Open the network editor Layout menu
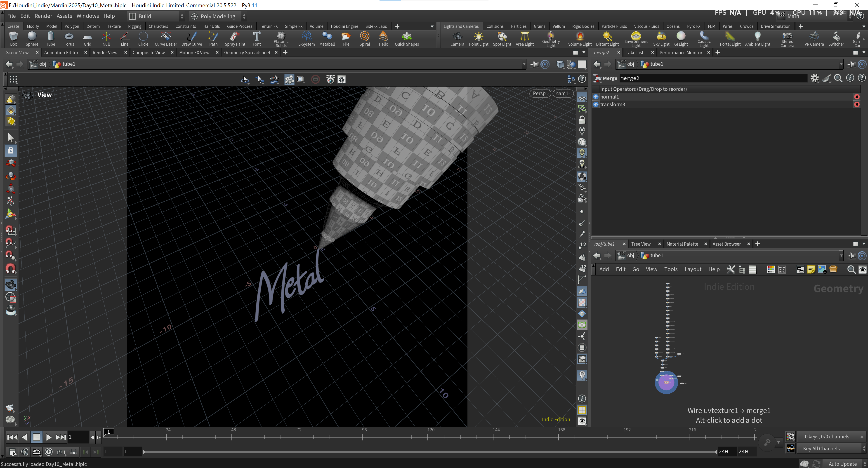 coord(693,269)
